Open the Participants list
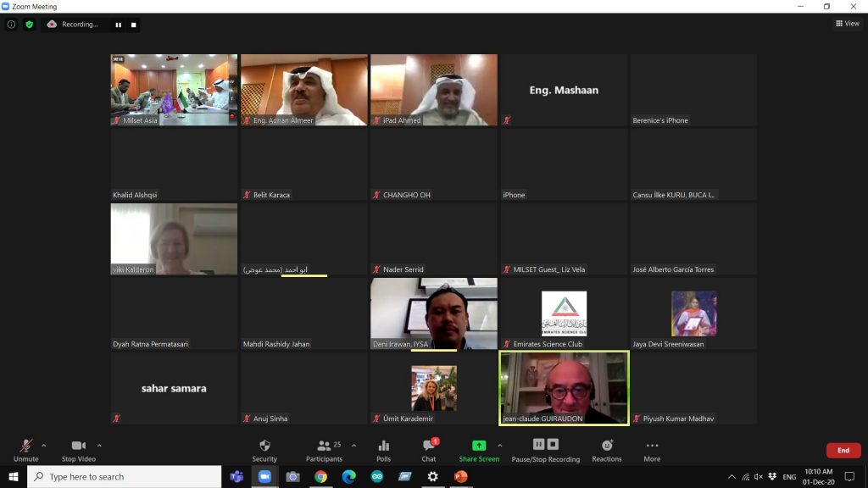 [x=324, y=449]
